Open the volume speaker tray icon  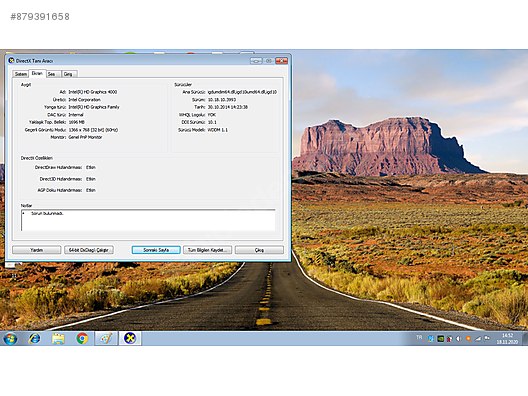coord(459,339)
